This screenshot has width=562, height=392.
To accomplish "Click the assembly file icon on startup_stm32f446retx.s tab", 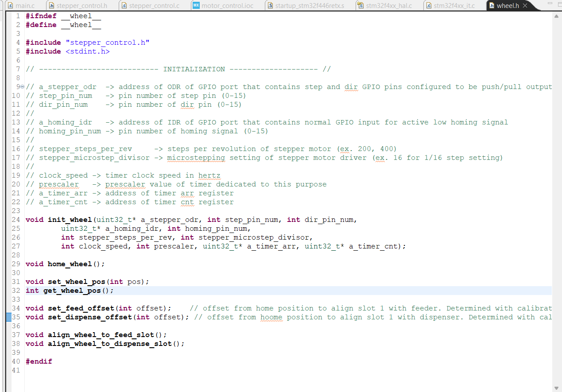I will [x=270, y=6].
